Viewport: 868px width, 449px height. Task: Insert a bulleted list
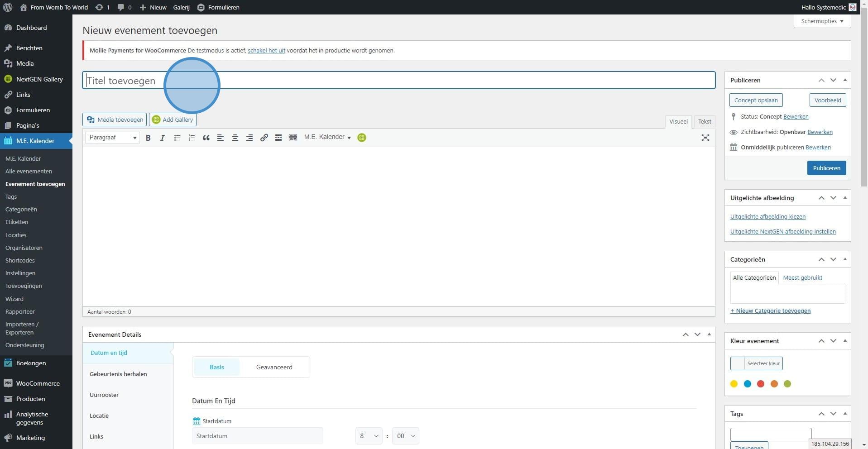(177, 138)
